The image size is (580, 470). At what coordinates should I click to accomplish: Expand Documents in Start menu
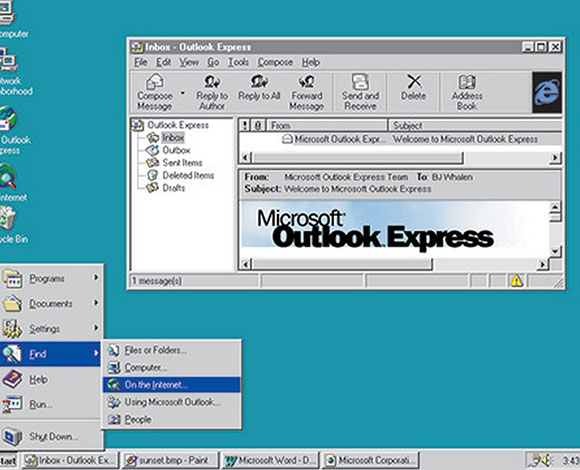tap(51, 303)
